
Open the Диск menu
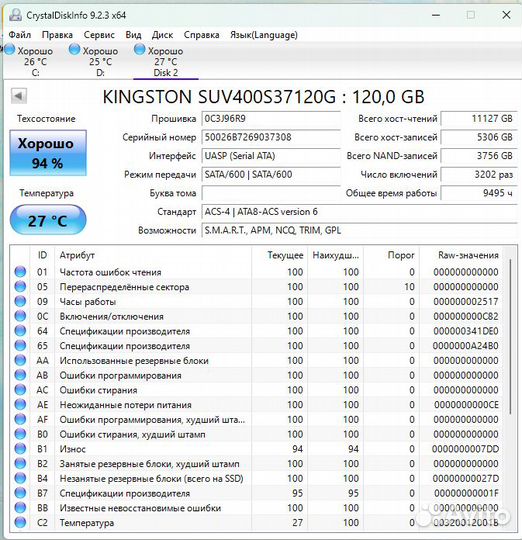pyautogui.click(x=162, y=35)
